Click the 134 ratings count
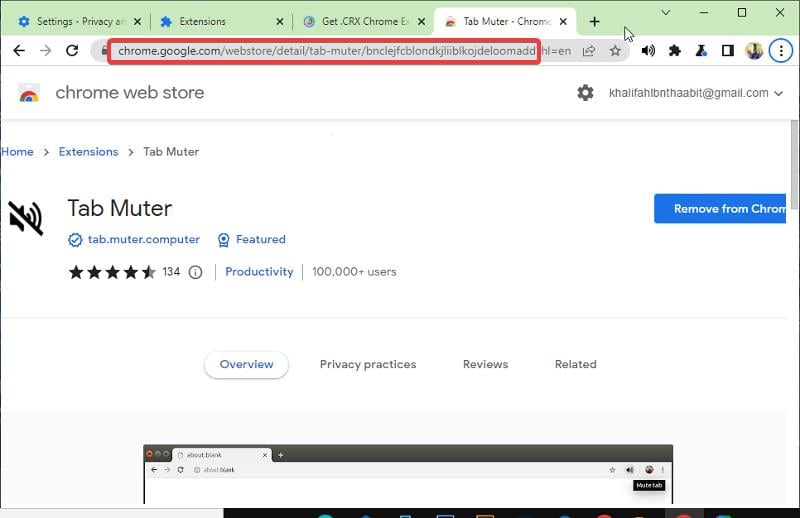Image resolution: width=800 pixels, height=518 pixels. (171, 272)
